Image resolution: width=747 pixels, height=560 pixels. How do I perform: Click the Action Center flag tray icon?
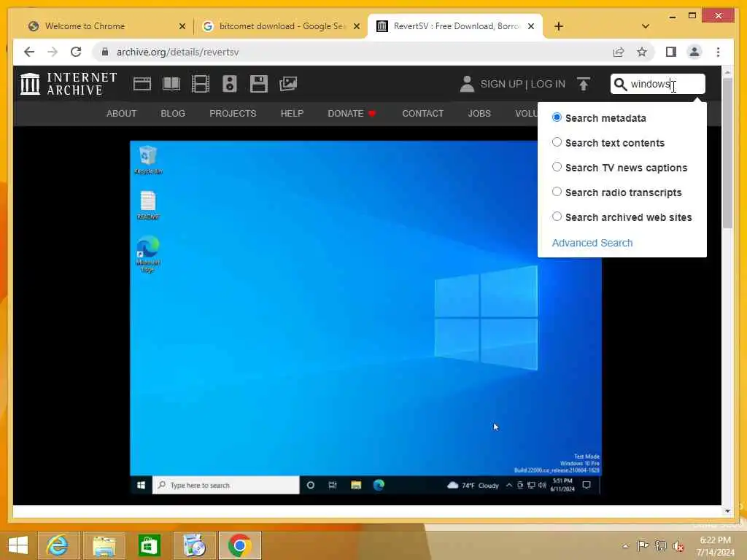[x=643, y=545]
